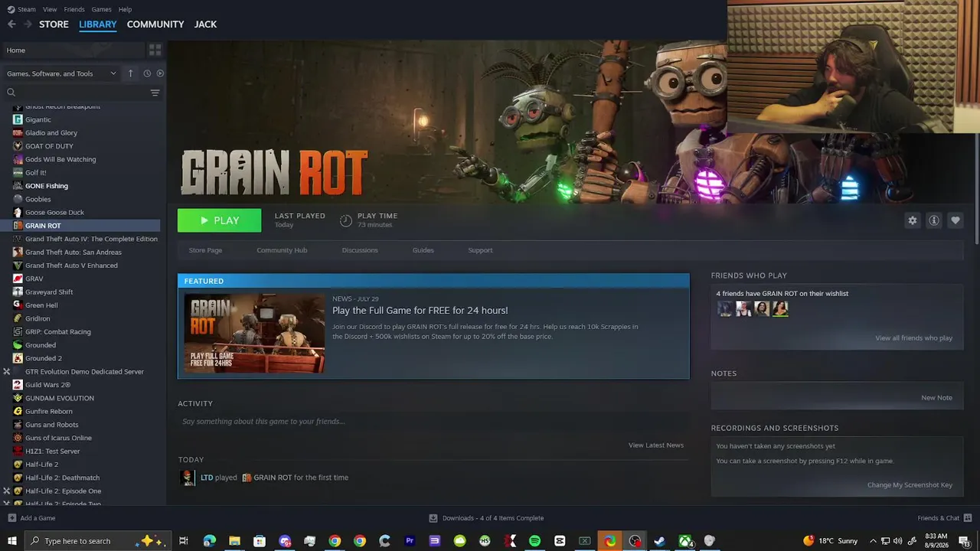Click the fourth friend avatar with green border
The height and width of the screenshot is (551, 980).
click(779, 308)
